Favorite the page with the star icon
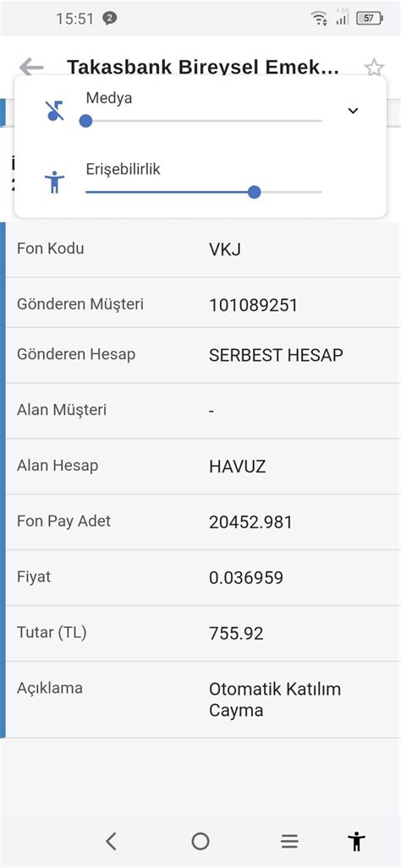Image resolution: width=401 pixels, height=868 pixels. pos(374,68)
